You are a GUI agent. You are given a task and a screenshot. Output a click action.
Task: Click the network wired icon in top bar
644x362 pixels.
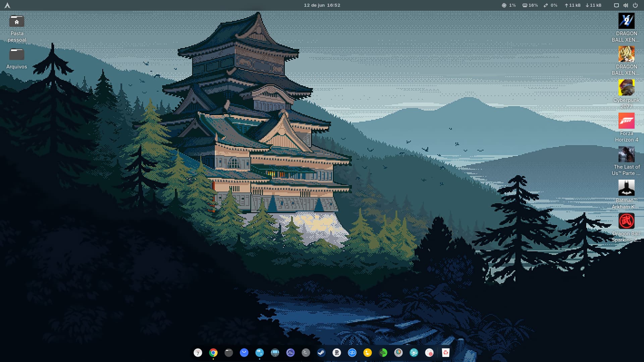click(616, 5)
